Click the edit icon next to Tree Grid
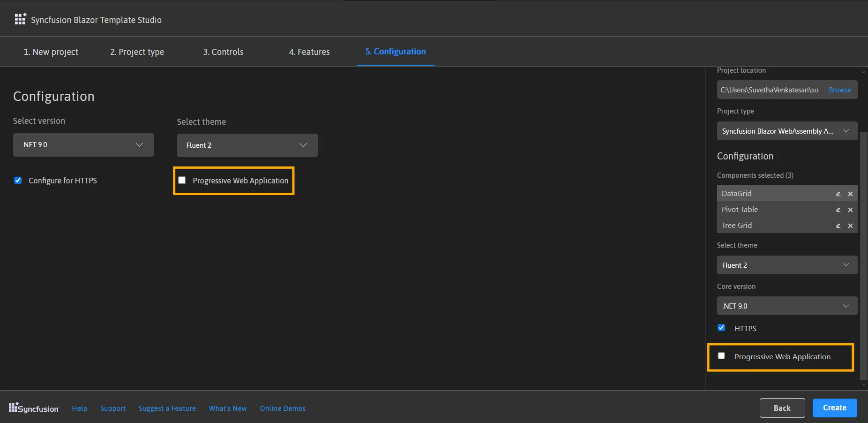The height and width of the screenshot is (423, 868). tap(838, 226)
